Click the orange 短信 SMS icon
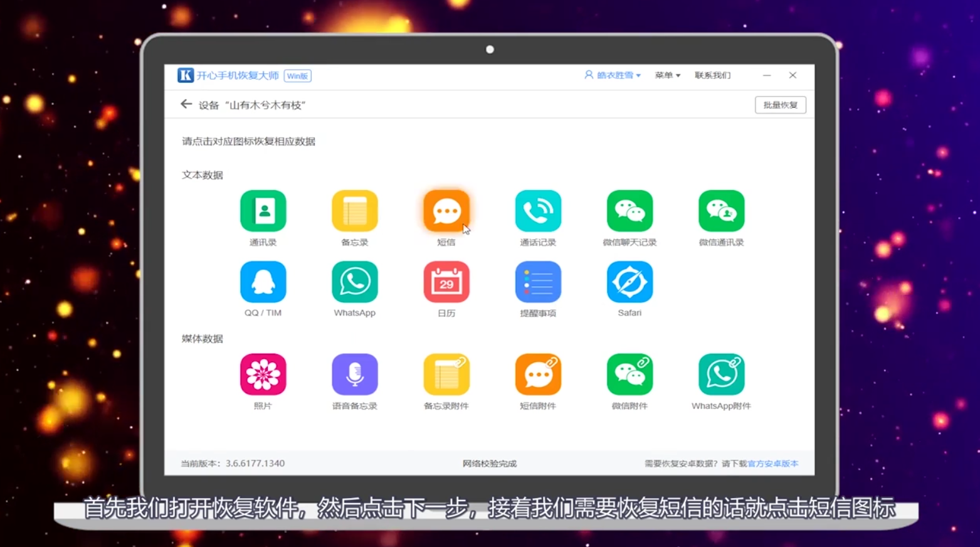This screenshot has width=980, height=547. pos(446,211)
